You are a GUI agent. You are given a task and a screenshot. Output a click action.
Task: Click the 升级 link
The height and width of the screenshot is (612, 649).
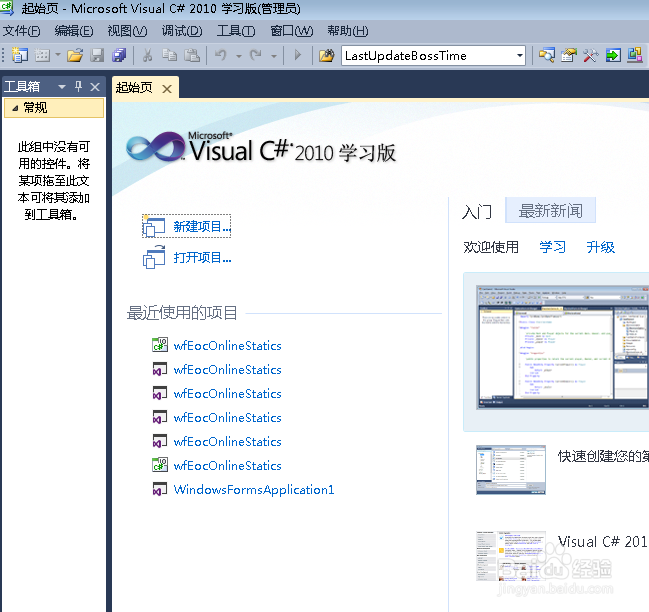coord(601,247)
